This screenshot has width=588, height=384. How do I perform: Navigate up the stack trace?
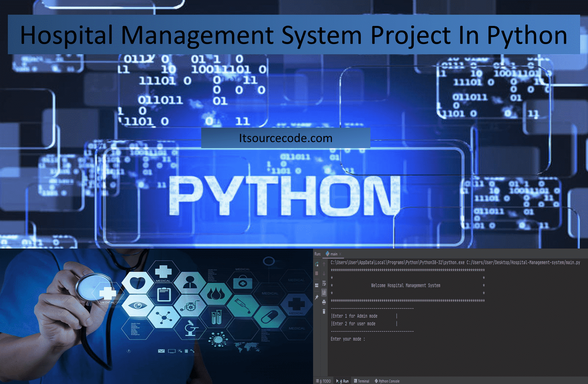324,264
